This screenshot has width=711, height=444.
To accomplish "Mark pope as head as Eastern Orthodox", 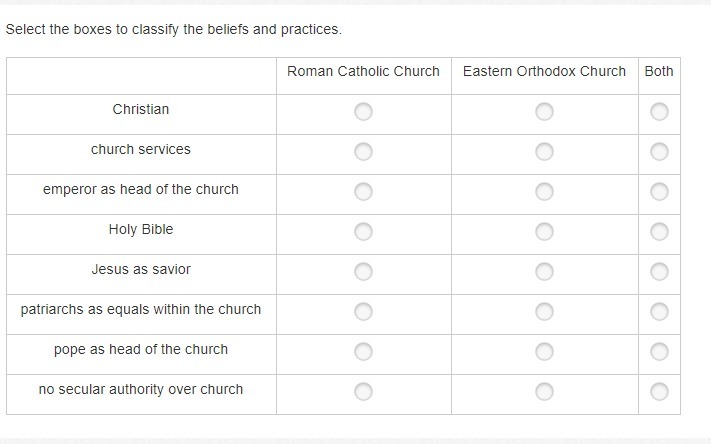I will click(544, 351).
